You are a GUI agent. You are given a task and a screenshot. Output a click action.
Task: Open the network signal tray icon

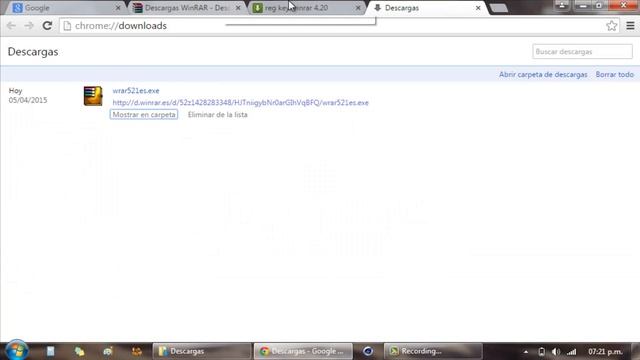click(x=571, y=351)
